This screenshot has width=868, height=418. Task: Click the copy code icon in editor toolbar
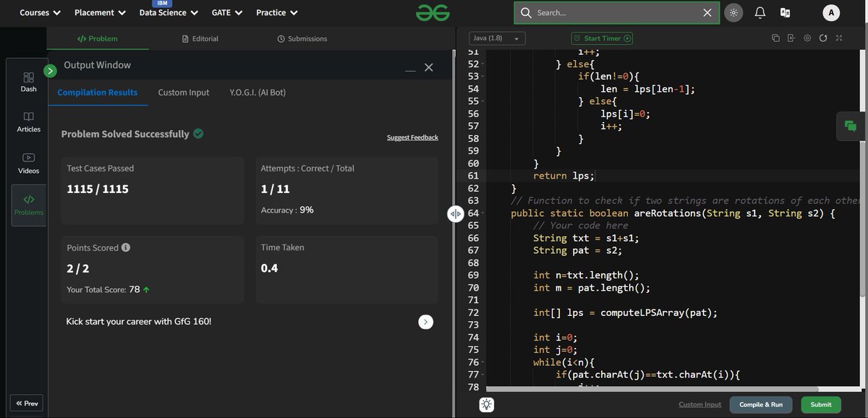(x=775, y=38)
